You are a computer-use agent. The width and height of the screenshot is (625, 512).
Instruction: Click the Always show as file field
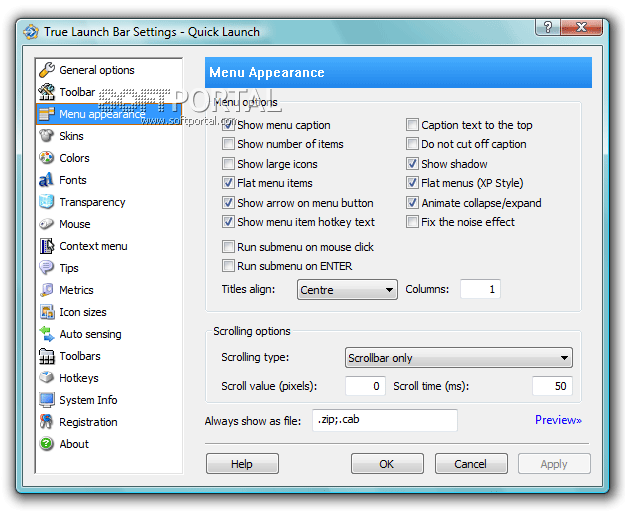pos(385,420)
